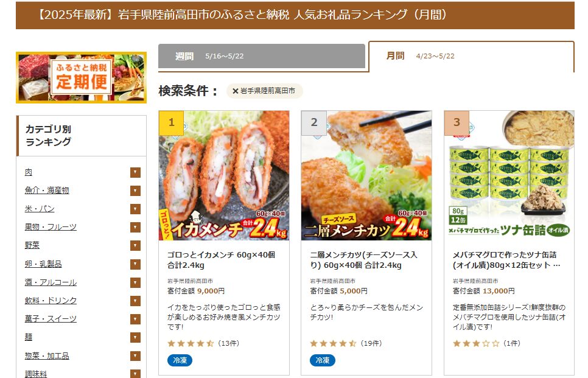Click the rank 3 badge icon
Screen dimensions: 588x378
point(457,122)
